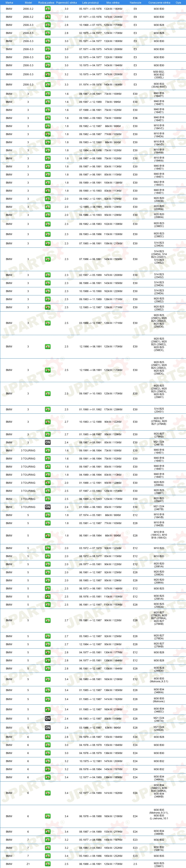Click petrol icon in S14 B25 (254S1) row
The height and width of the screenshot is (868, 186).
pyautogui.click(x=48, y=410)
